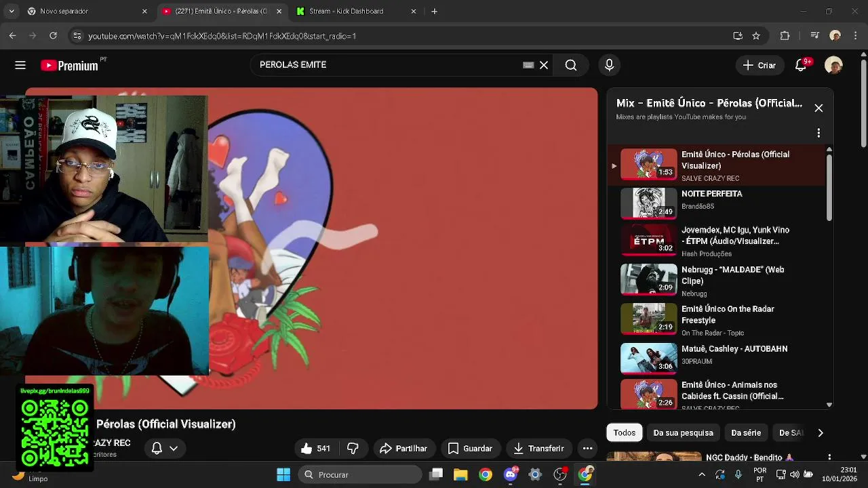
Task: Open Chrome media controls icon
Action: click(x=815, y=36)
